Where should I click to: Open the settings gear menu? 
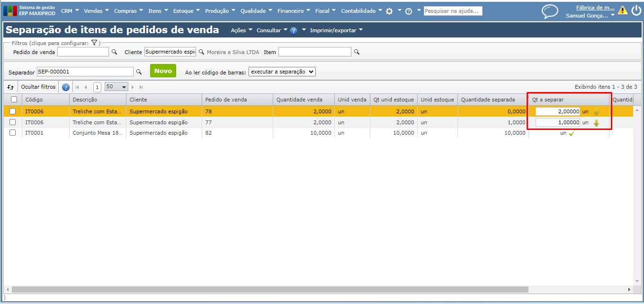pos(389,11)
